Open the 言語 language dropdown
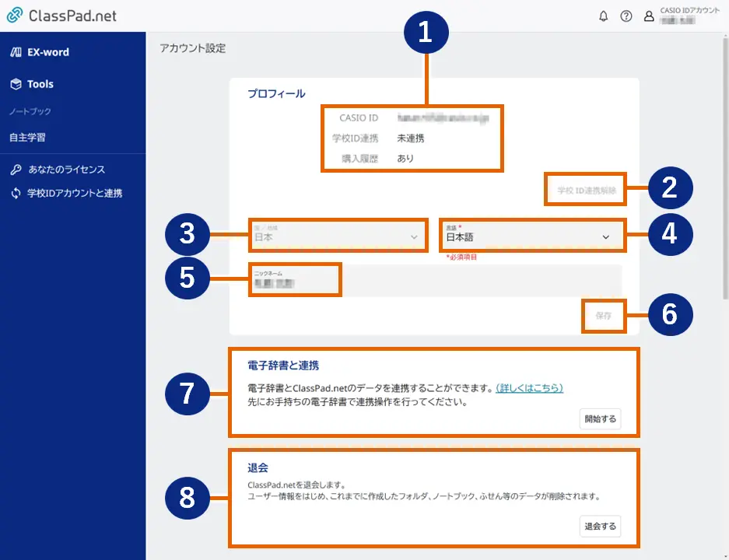729x560 pixels. (x=532, y=235)
